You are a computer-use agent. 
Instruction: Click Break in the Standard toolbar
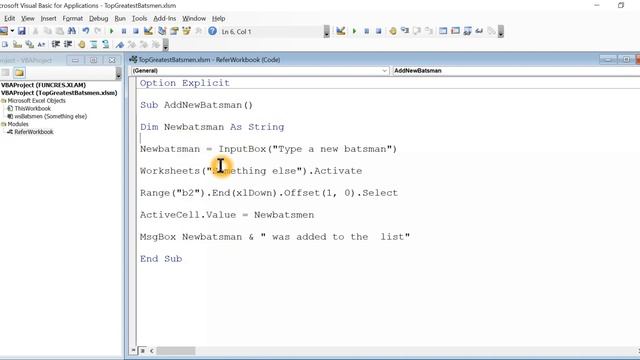point(124,31)
